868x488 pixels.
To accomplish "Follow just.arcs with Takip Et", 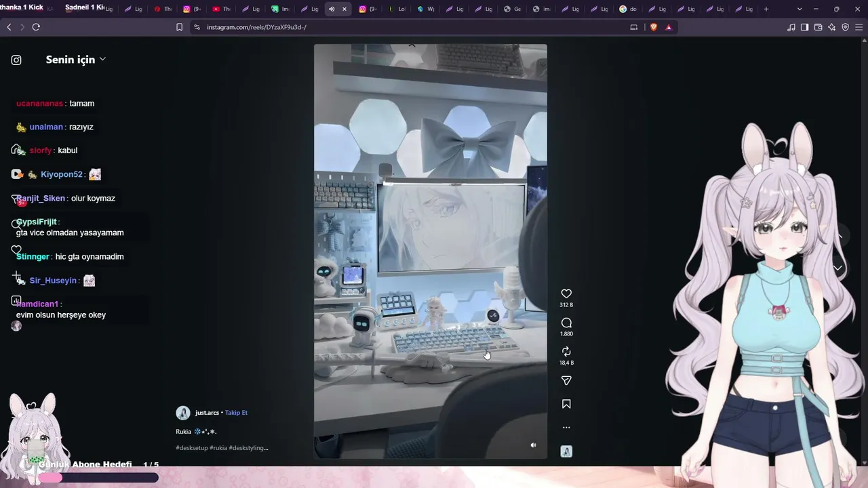I will (x=236, y=413).
